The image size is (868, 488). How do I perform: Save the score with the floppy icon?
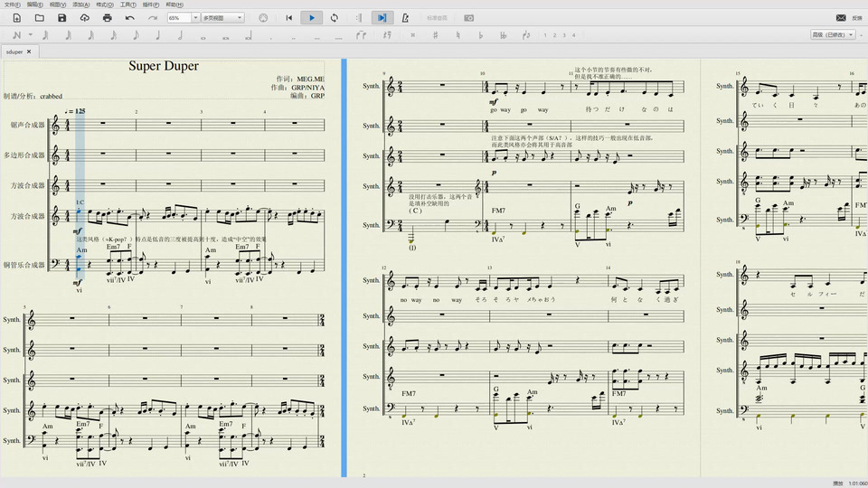coord(62,18)
